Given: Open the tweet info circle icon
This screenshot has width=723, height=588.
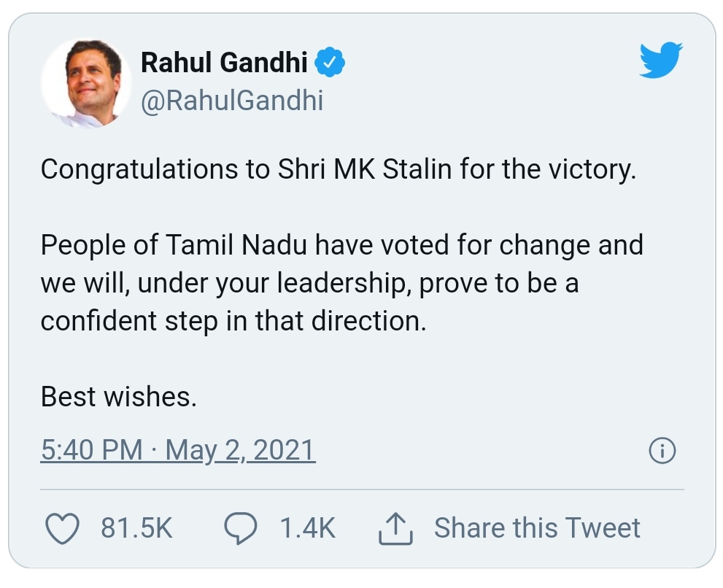Looking at the screenshot, I should click(x=662, y=452).
